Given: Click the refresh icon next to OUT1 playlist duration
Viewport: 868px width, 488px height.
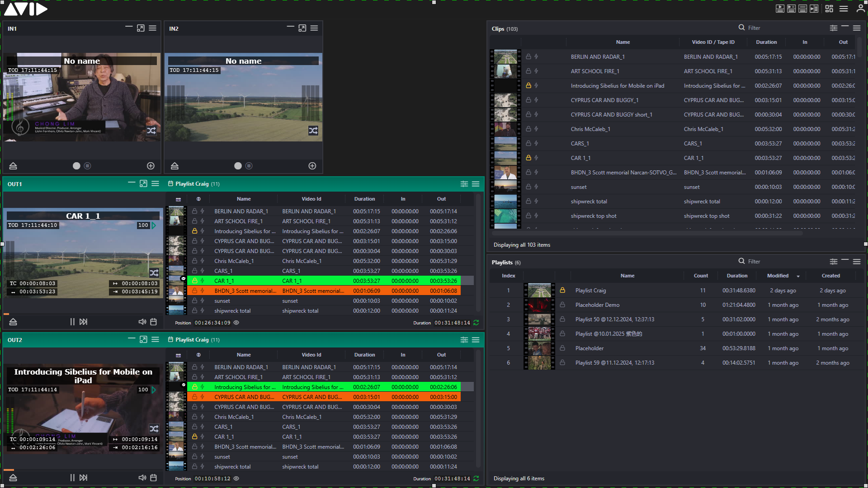Looking at the screenshot, I should [x=476, y=323].
